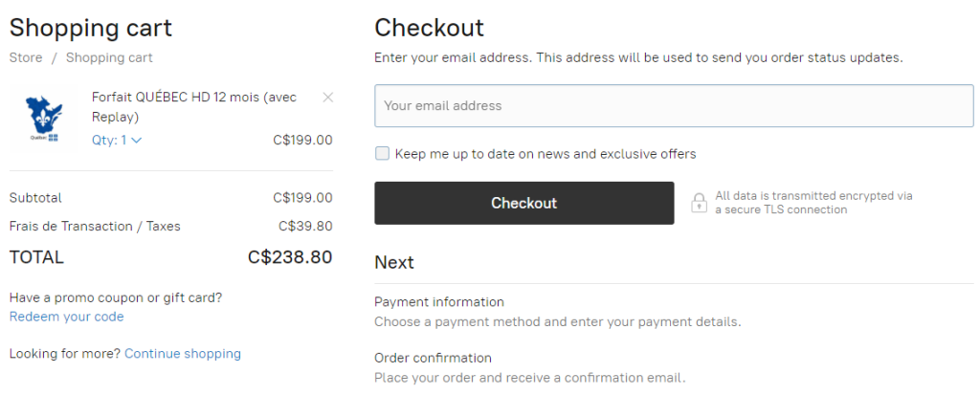Select Shopping cart breadcrumb item
The height and width of the screenshot is (395, 980).
pos(109,57)
